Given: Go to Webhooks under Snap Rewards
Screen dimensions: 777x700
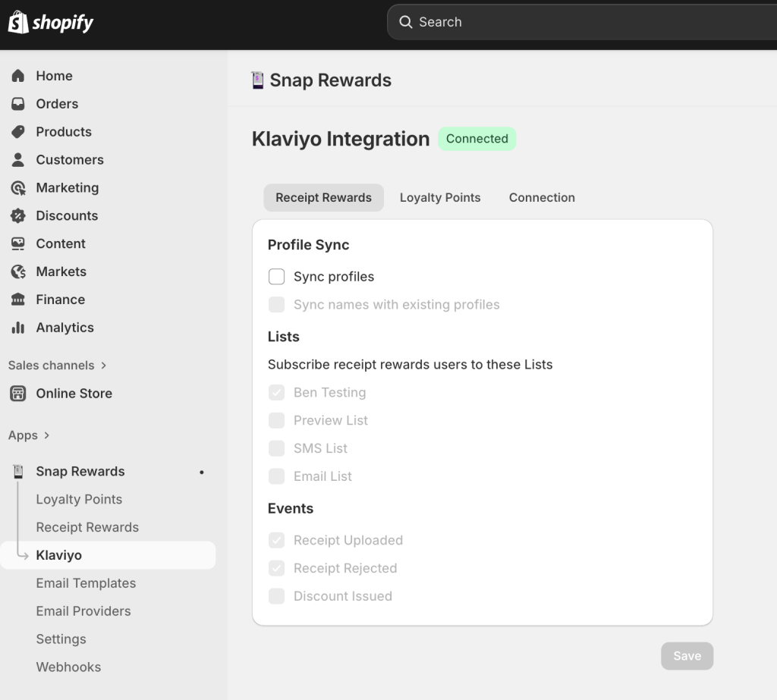Looking at the screenshot, I should click(68, 667).
